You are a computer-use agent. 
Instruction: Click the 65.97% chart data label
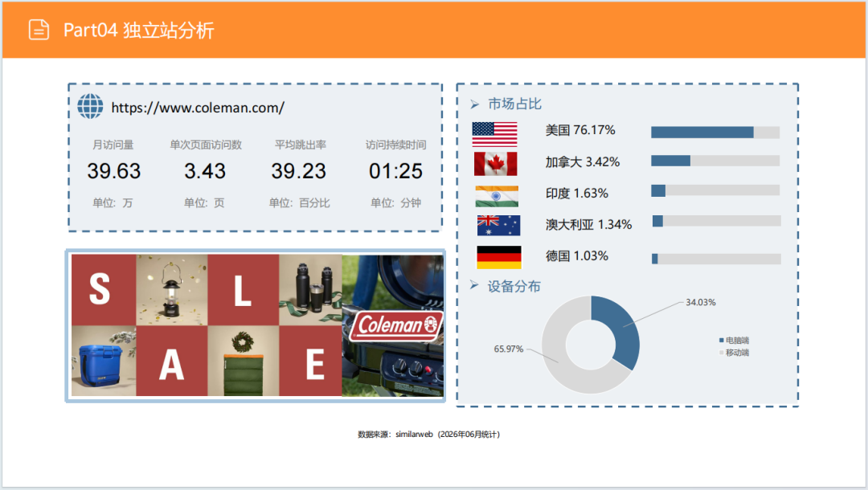click(508, 349)
